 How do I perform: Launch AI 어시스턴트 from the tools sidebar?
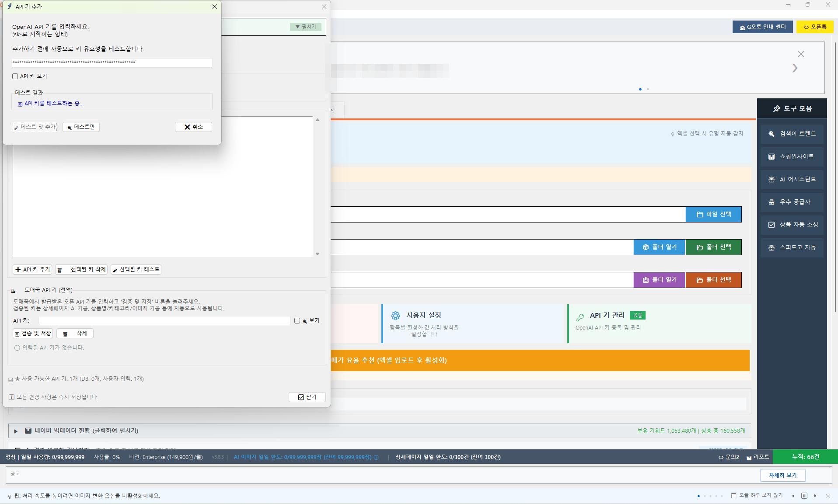click(792, 179)
